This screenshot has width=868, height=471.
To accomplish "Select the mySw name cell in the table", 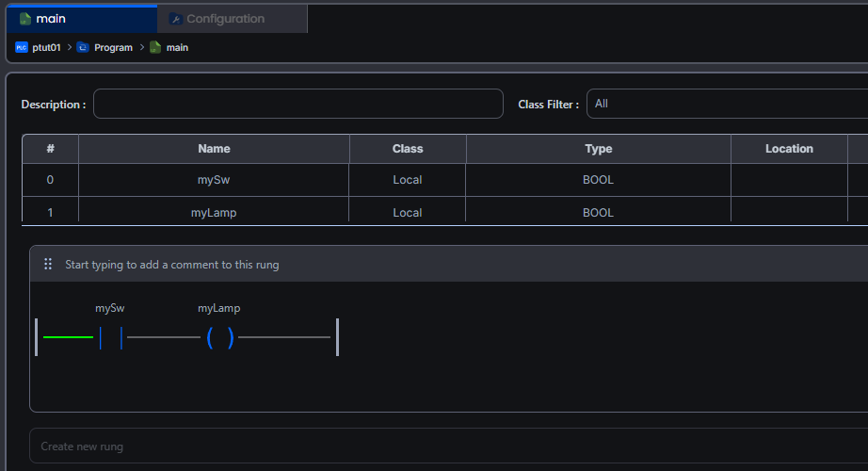I will (214, 180).
